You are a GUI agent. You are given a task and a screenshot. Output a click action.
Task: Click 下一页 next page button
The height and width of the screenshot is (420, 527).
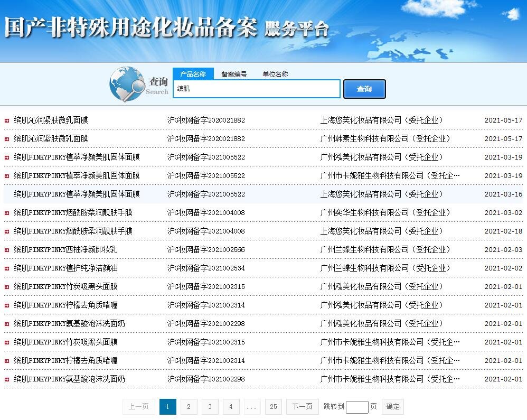click(302, 407)
